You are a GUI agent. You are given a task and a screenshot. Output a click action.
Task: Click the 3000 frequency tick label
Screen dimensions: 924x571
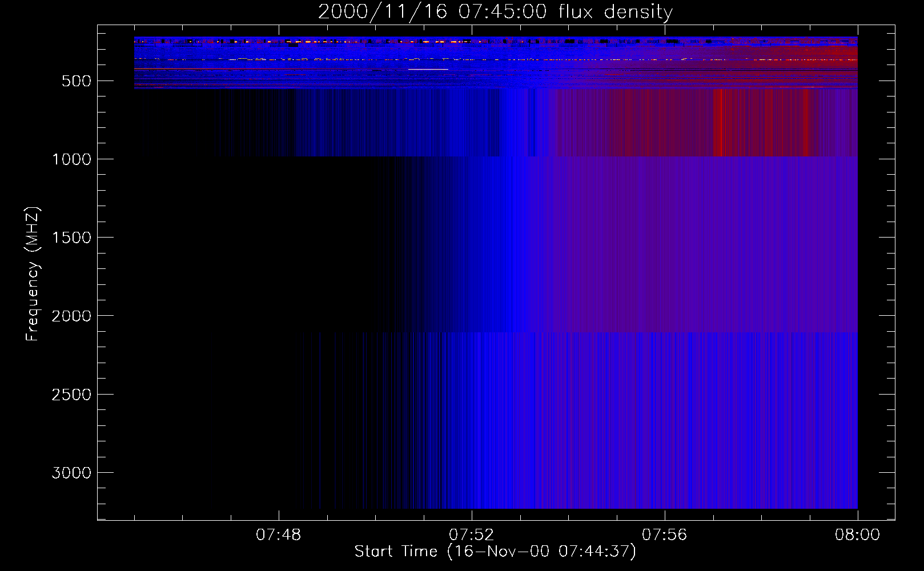pyautogui.click(x=71, y=473)
